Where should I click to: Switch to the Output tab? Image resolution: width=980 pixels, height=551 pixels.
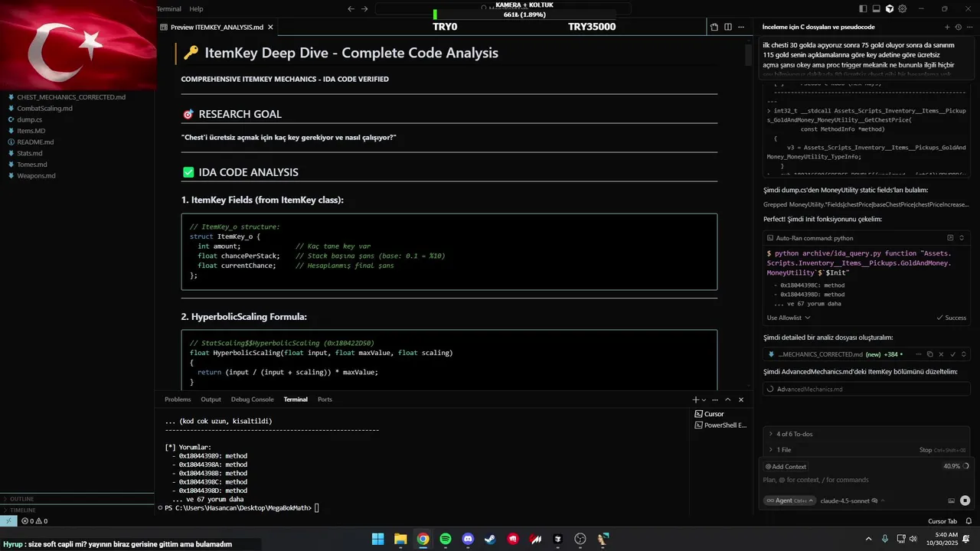click(211, 399)
